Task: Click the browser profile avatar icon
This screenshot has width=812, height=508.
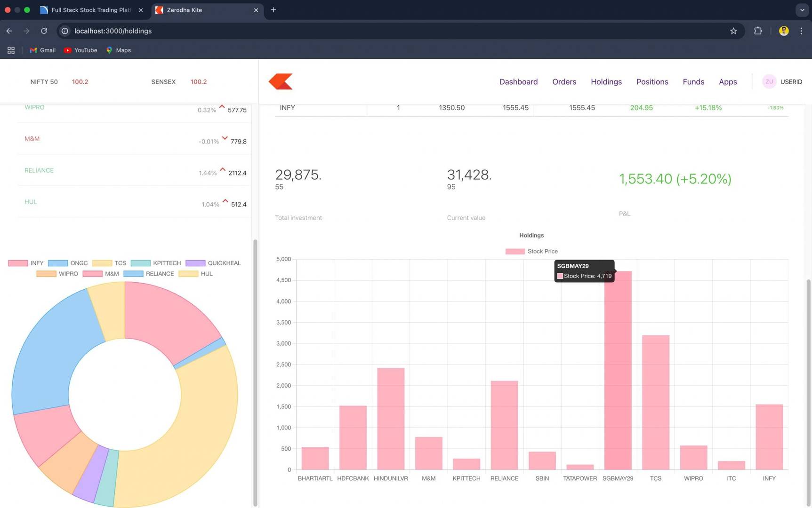Action: pyautogui.click(x=784, y=31)
